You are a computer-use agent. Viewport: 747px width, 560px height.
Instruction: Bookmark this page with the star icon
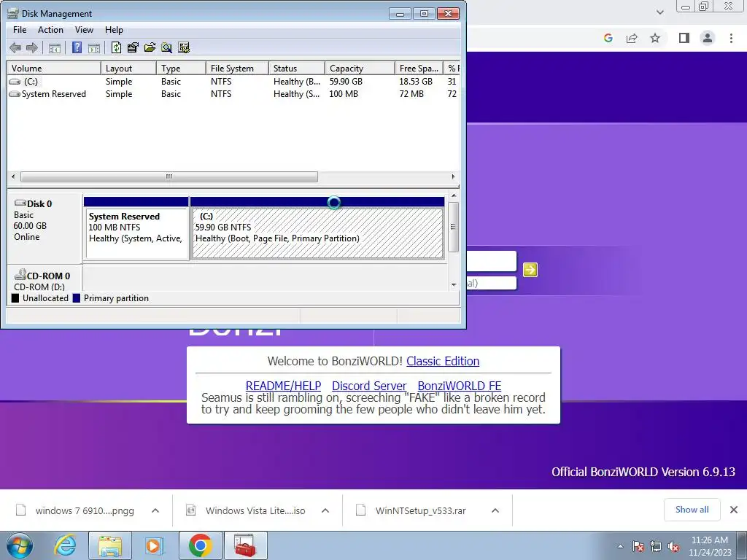(655, 38)
